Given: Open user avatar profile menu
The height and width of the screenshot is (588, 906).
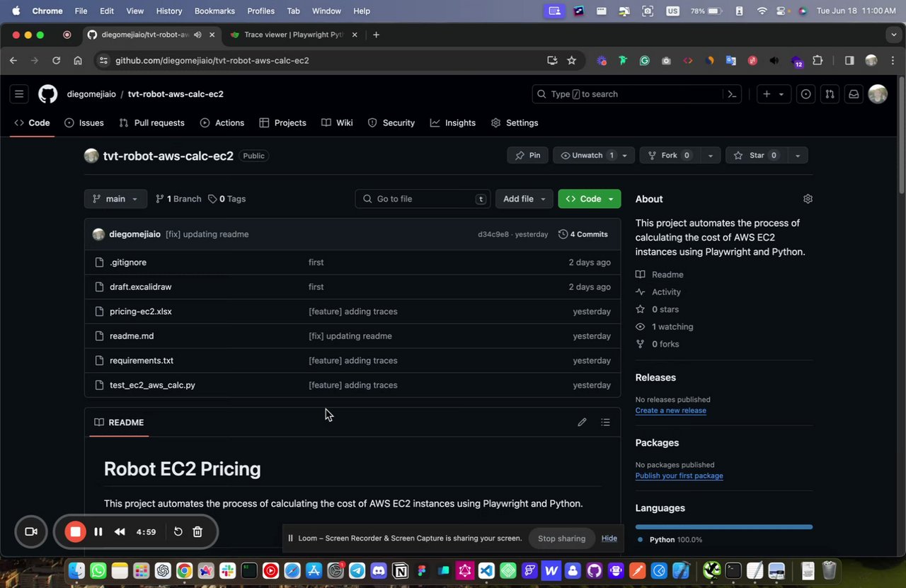Looking at the screenshot, I should 878,94.
